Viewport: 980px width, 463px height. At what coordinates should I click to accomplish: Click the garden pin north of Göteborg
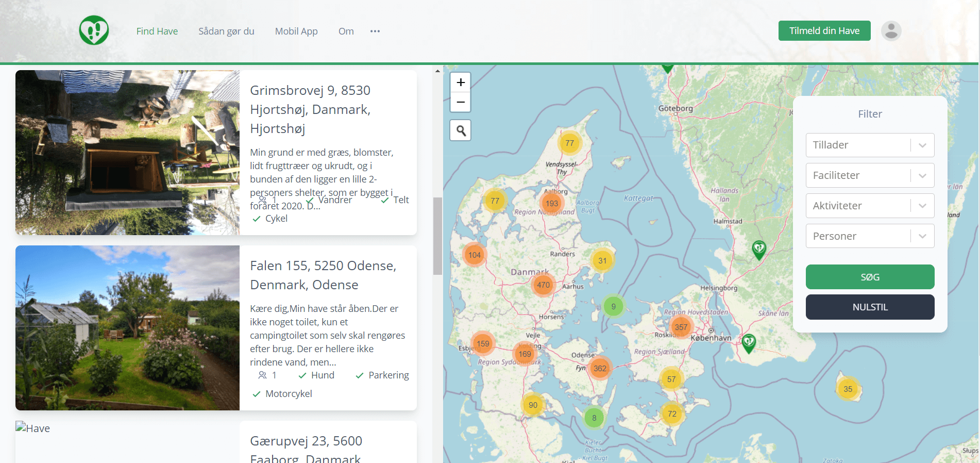(x=668, y=68)
